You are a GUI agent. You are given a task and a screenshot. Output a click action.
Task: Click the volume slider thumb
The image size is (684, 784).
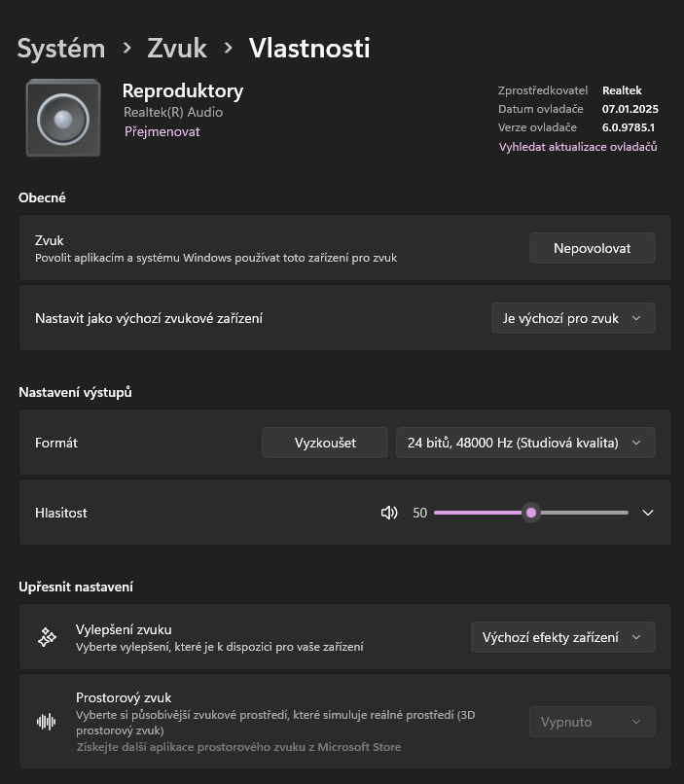pyautogui.click(x=531, y=513)
